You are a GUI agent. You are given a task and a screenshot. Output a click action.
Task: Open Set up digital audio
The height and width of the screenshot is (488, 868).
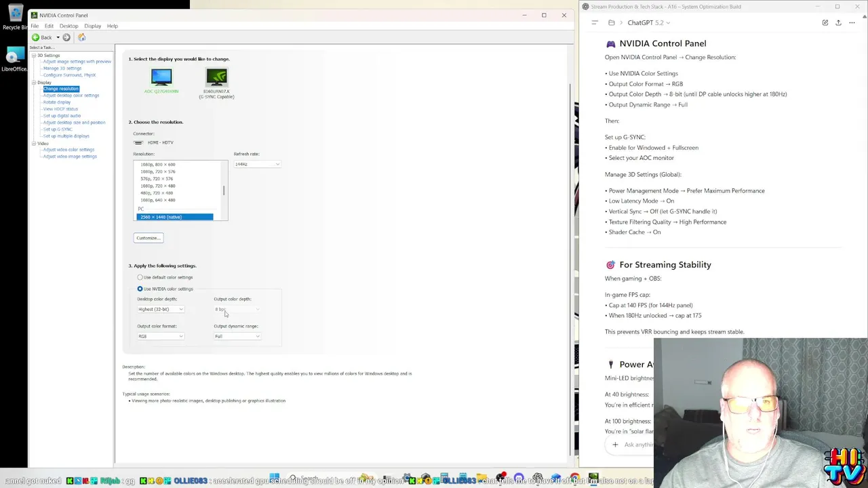62,116
